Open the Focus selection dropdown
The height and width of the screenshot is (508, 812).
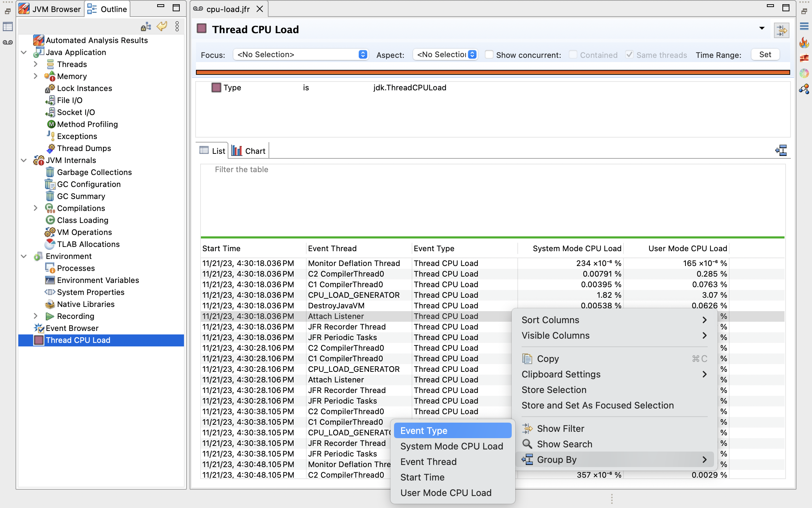301,55
